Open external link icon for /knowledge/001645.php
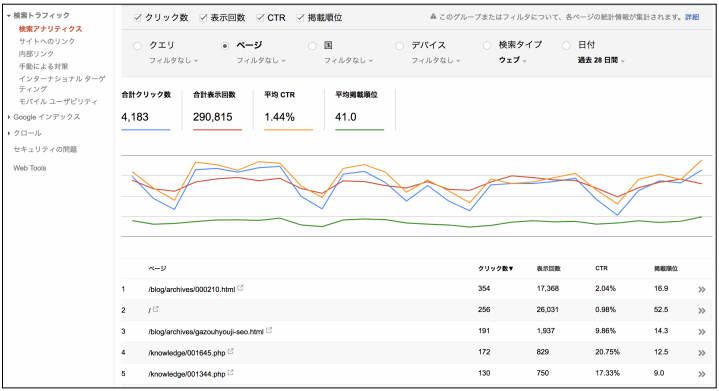Screen dimensions: 719x391 (231, 352)
